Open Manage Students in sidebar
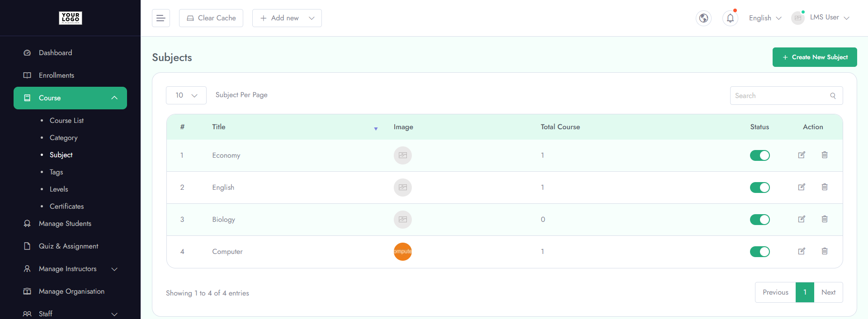Screen dimensions: 868x319 (x=65, y=224)
